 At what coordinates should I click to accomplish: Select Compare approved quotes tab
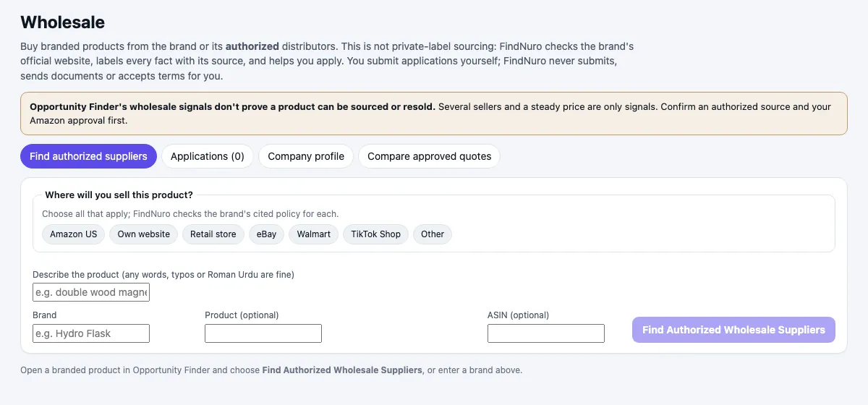tap(429, 156)
